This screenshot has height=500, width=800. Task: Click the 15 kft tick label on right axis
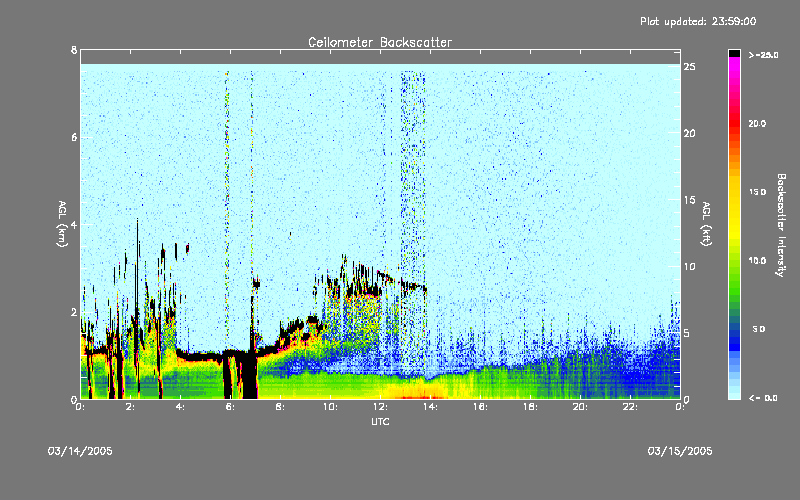(689, 200)
